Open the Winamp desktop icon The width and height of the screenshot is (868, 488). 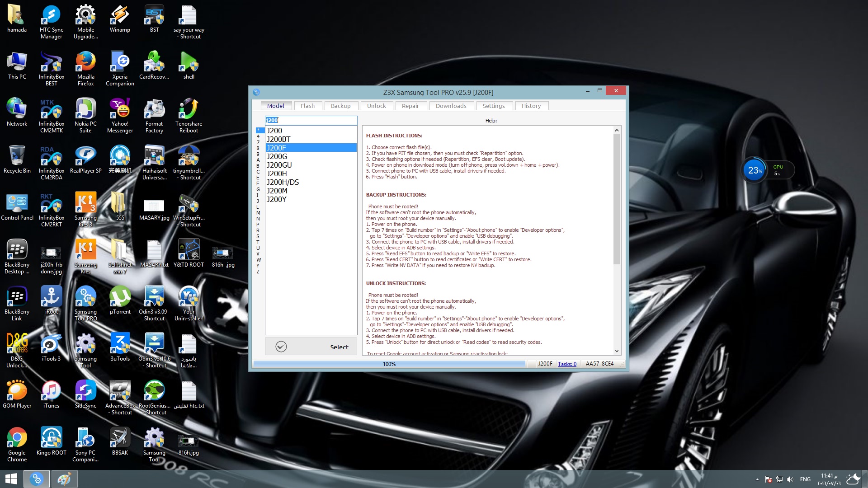(120, 19)
